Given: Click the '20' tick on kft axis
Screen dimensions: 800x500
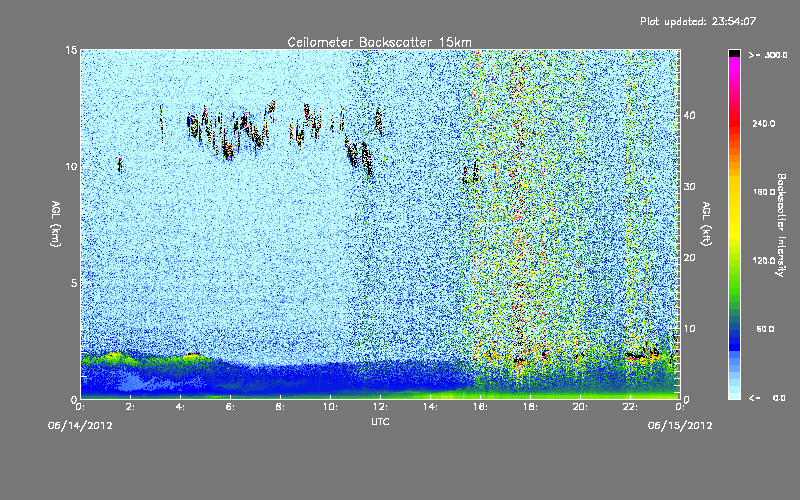Looking at the screenshot, I should pos(689,258).
